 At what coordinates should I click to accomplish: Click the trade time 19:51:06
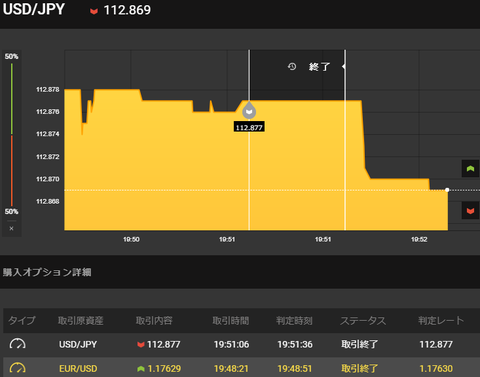231,344
